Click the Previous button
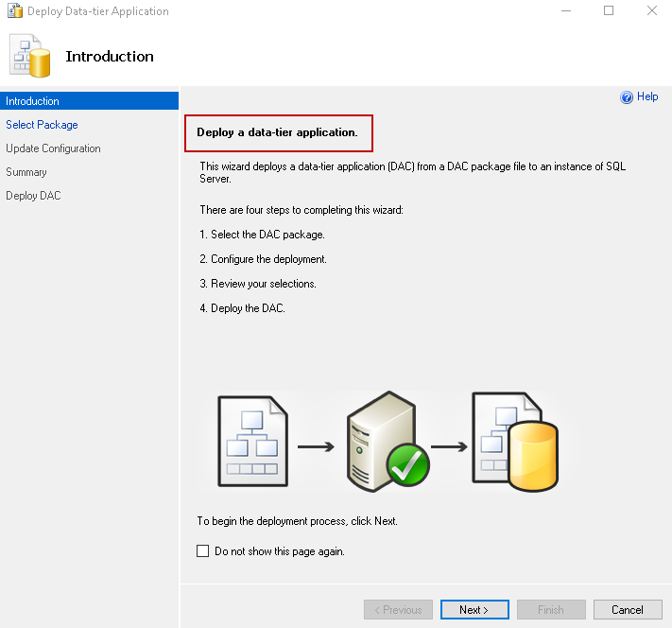The width and height of the screenshot is (672, 628). click(x=398, y=609)
